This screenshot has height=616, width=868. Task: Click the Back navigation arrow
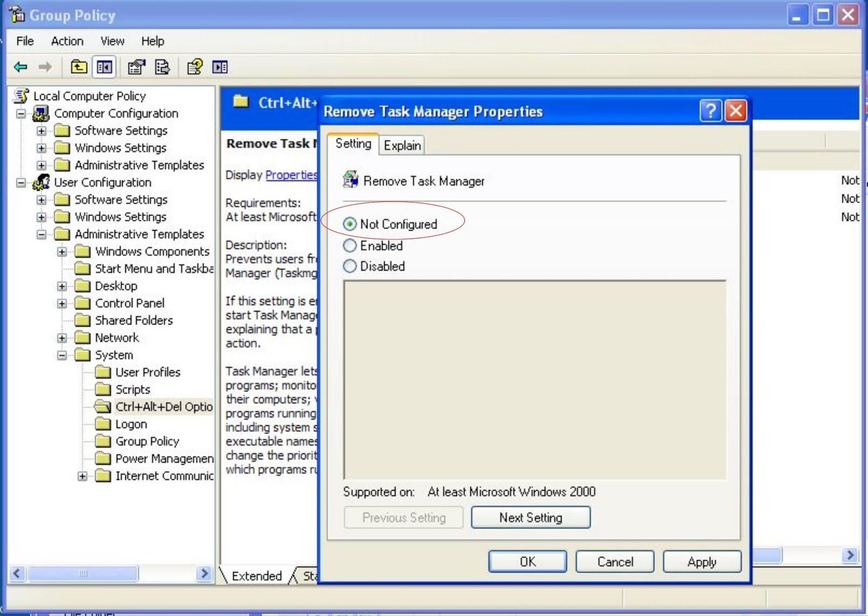pos(20,67)
